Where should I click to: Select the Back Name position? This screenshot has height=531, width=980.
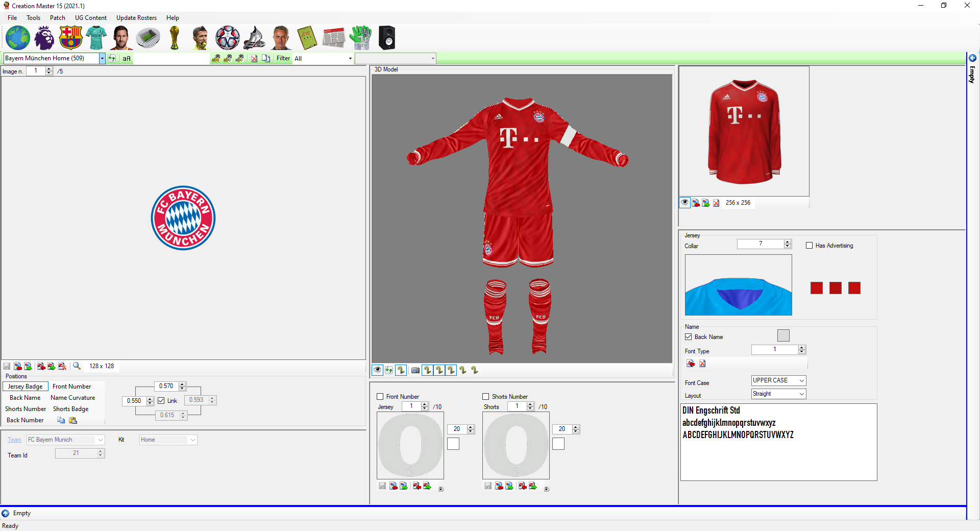[x=25, y=398]
